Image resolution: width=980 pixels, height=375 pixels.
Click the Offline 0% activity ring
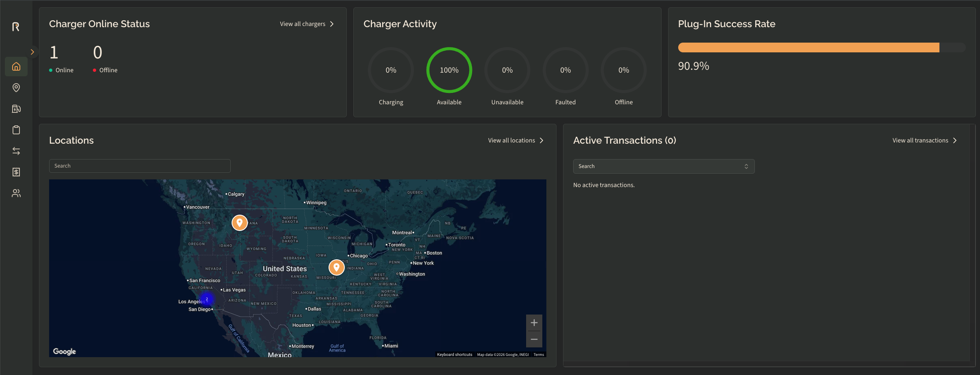click(624, 70)
